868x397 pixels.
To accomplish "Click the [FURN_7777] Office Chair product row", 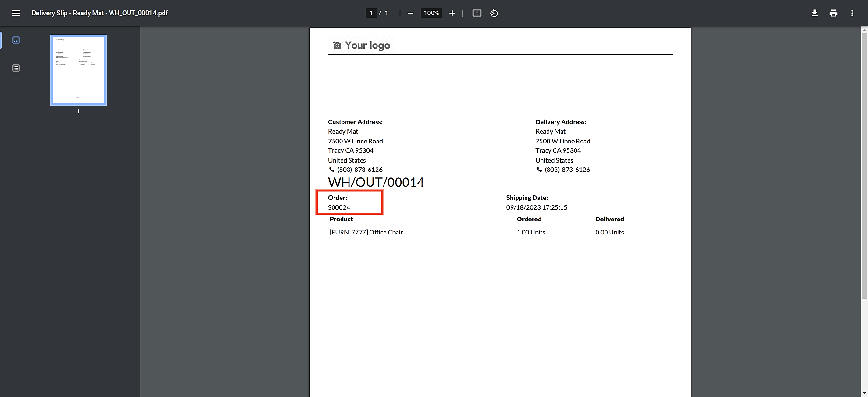I will click(500, 232).
